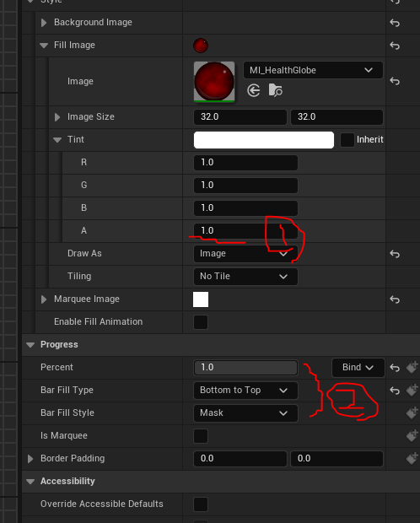Image resolution: width=420 pixels, height=523 pixels.
Task: Select the Draw As property label
Action: pos(84,254)
